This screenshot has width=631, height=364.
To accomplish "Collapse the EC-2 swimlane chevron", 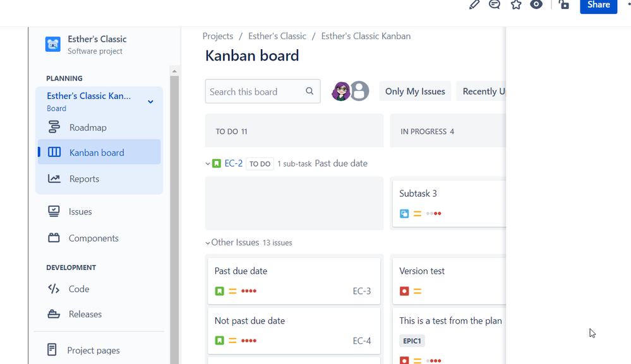I will pos(207,163).
